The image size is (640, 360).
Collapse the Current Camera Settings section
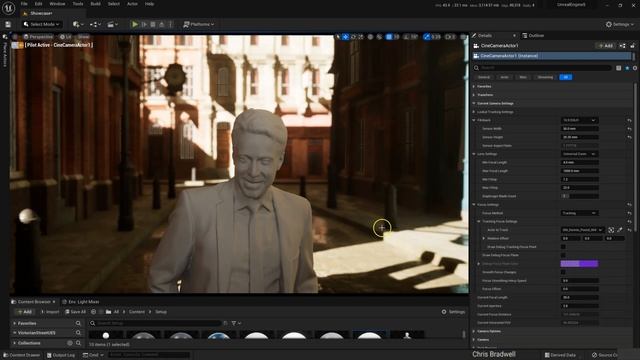[x=474, y=103]
